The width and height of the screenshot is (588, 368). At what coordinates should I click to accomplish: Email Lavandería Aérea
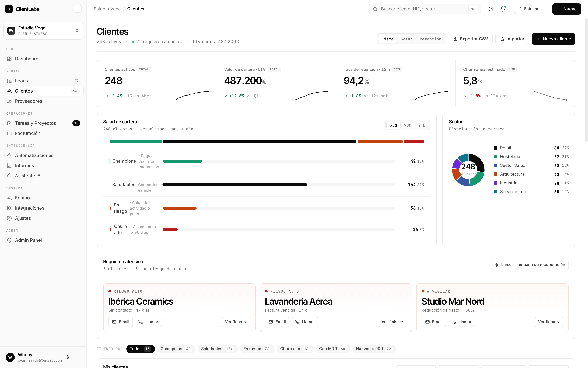tap(277, 322)
